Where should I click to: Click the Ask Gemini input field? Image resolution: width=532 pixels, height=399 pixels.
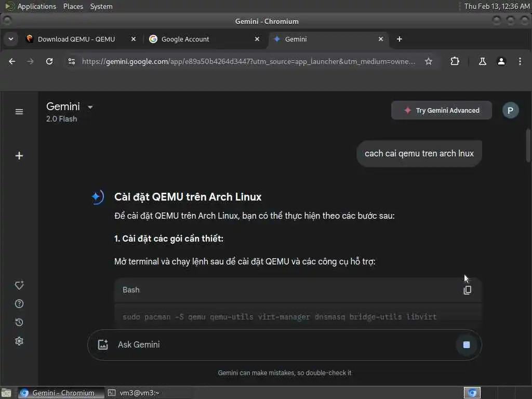[284, 345]
